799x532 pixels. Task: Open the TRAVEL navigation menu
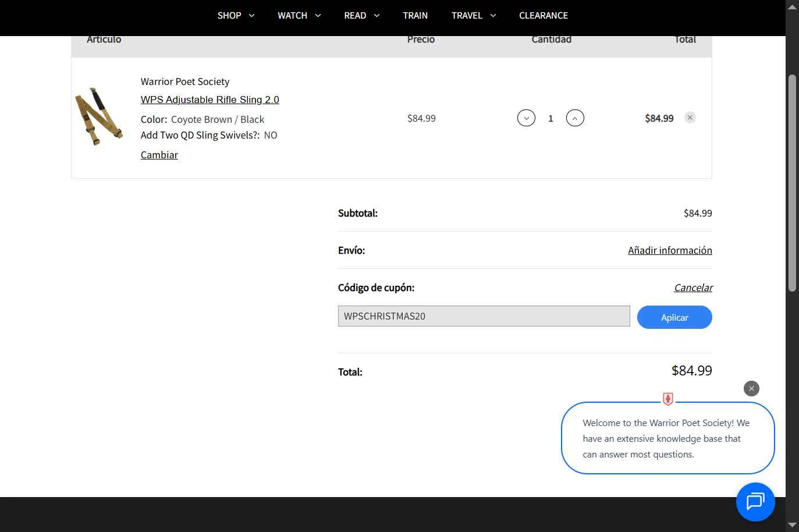pos(467,16)
